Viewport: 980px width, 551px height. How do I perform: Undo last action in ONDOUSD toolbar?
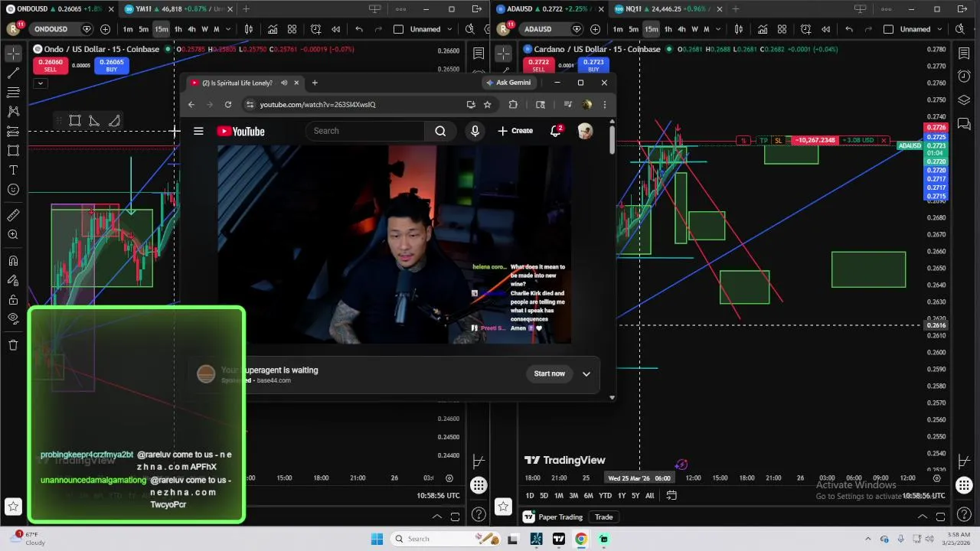(x=359, y=29)
